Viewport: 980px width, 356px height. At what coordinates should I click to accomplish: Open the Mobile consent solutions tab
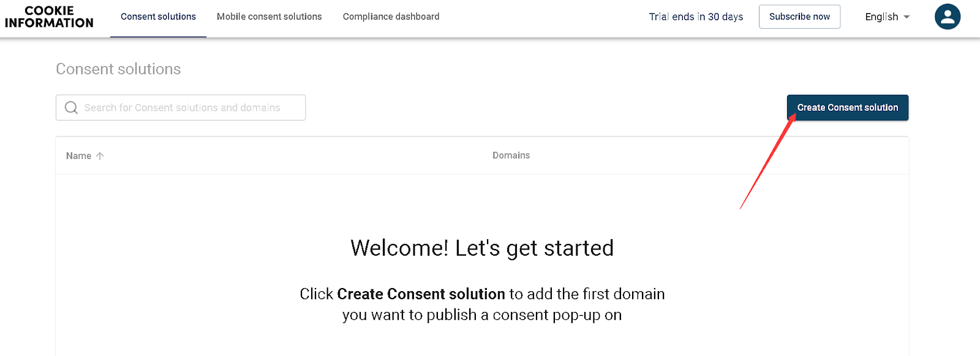(x=269, y=17)
